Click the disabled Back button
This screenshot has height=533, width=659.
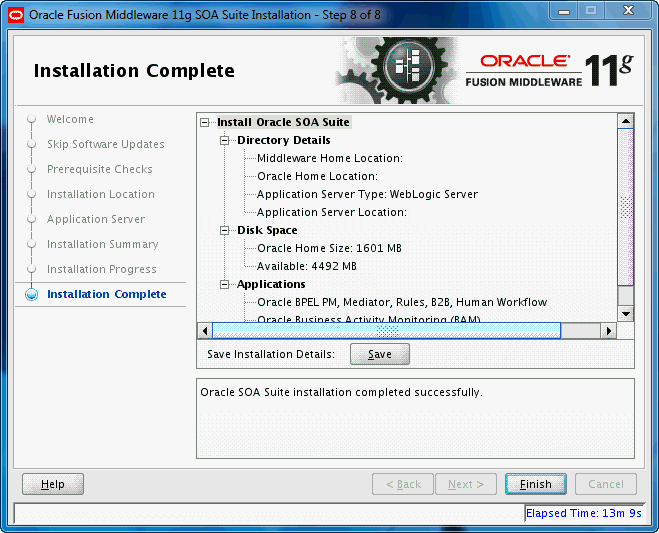click(x=403, y=484)
